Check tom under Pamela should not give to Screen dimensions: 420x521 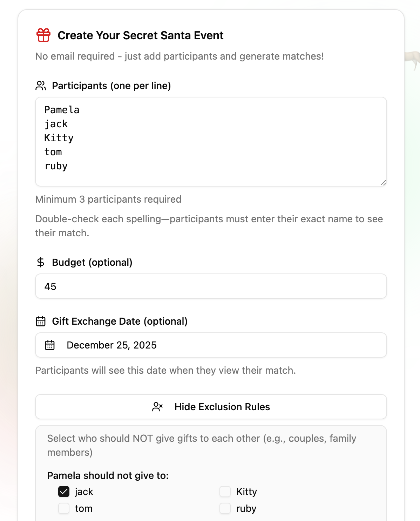63,508
